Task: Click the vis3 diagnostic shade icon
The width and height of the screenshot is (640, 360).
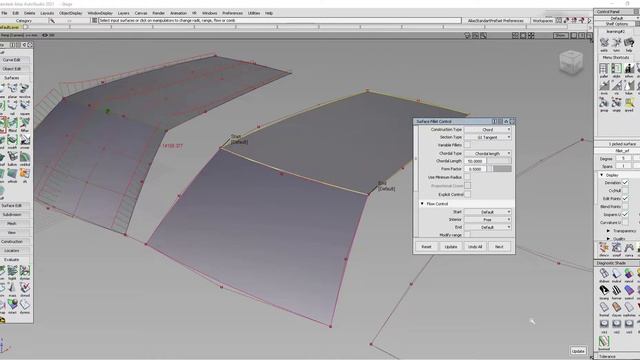Action: [629, 324]
